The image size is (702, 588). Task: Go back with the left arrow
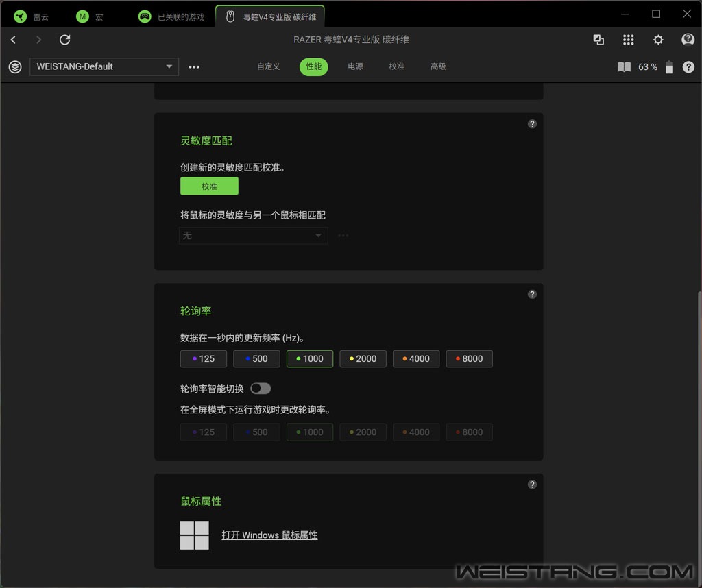pos(14,40)
